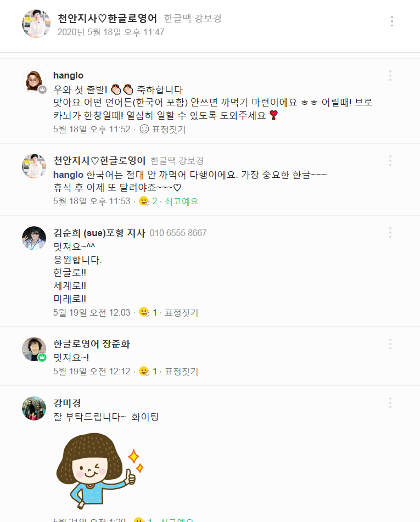Click the reaction emoji on 김순희's comment
This screenshot has height=522, width=420.
click(144, 313)
